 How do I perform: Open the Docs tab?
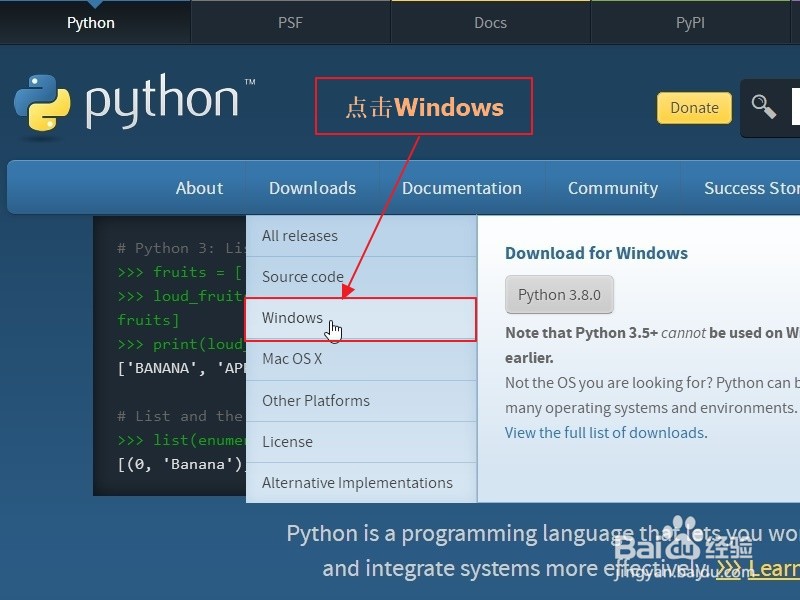pos(490,21)
